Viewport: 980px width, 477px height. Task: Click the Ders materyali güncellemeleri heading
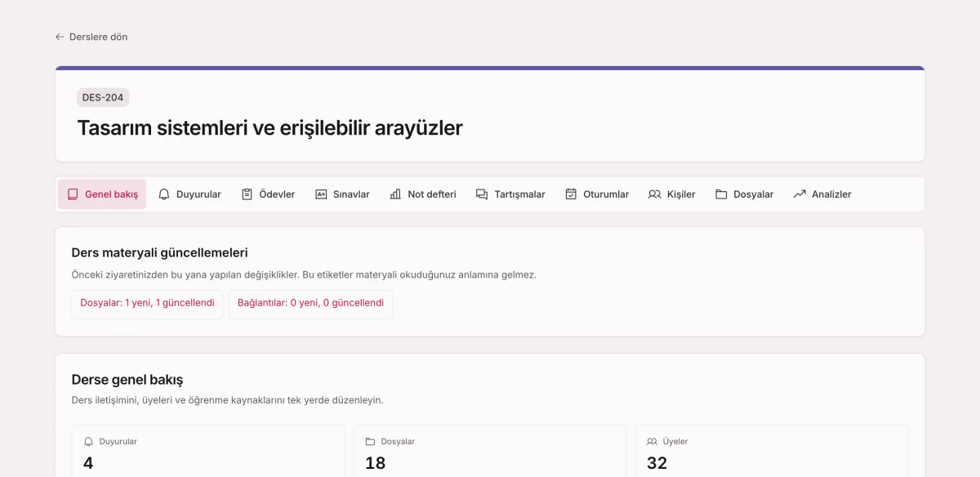click(x=160, y=253)
